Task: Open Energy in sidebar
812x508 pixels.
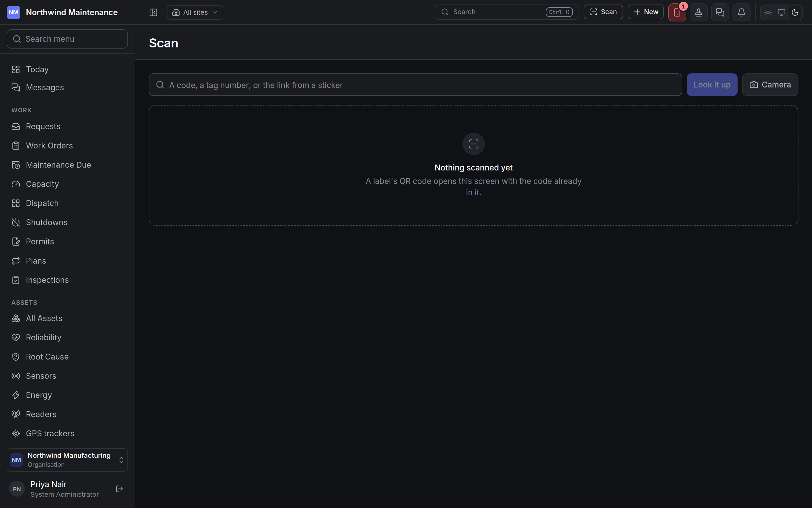Action: pyautogui.click(x=67, y=395)
